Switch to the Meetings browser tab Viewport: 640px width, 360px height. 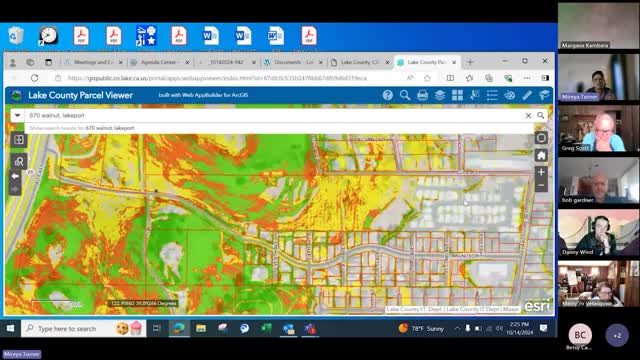[93, 62]
